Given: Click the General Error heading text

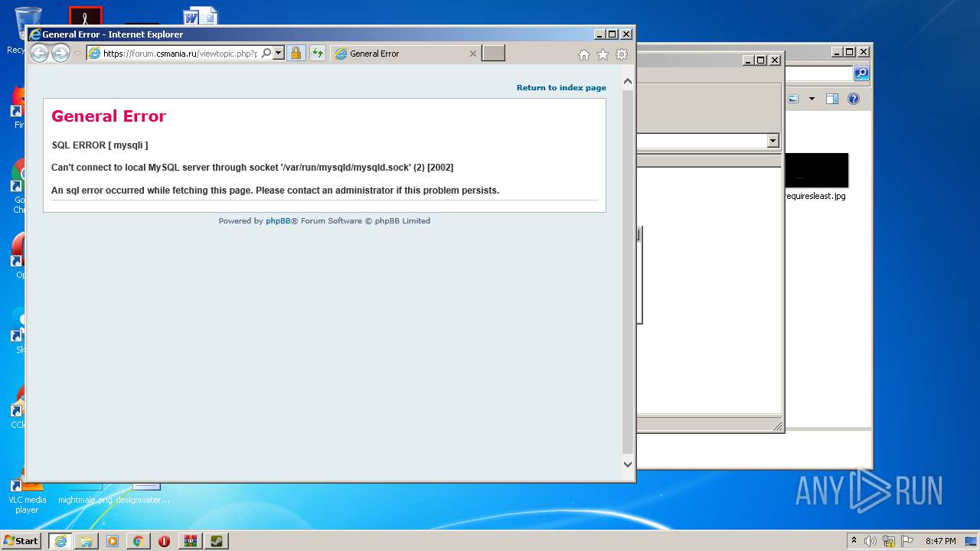Looking at the screenshot, I should coord(109,116).
